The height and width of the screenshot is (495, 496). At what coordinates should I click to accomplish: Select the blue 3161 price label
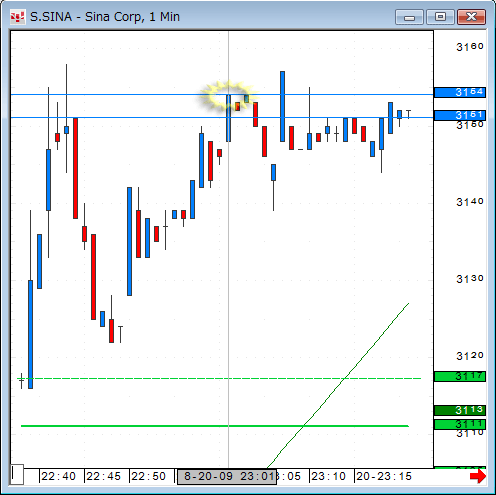(460, 115)
